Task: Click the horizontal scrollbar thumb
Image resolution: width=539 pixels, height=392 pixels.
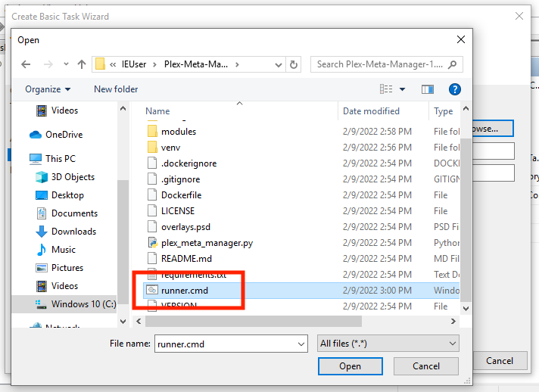Action: [254, 322]
